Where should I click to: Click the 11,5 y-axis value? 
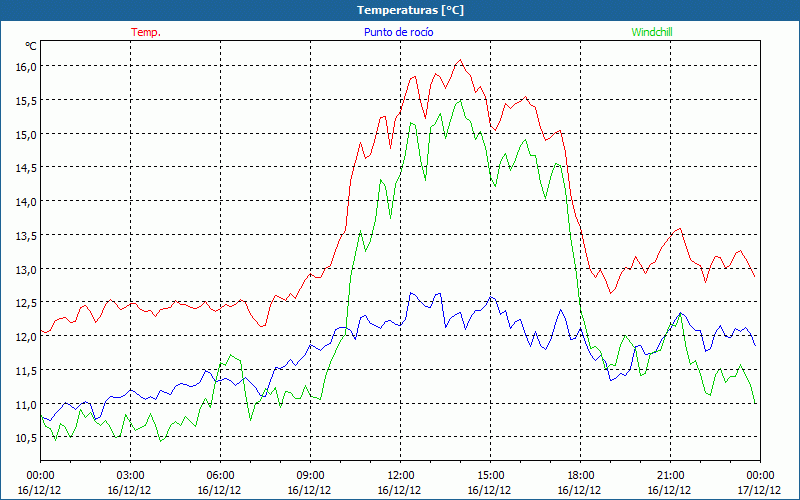tap(27, 371)
